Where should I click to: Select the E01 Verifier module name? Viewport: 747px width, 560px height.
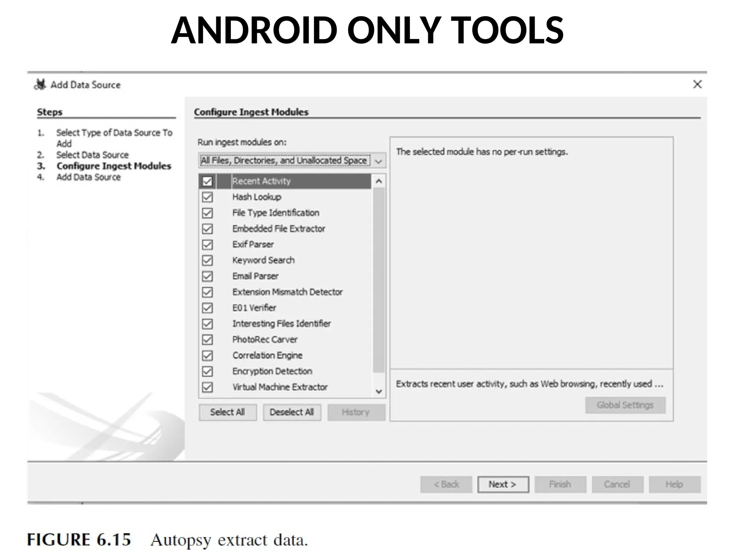point(254,308)
